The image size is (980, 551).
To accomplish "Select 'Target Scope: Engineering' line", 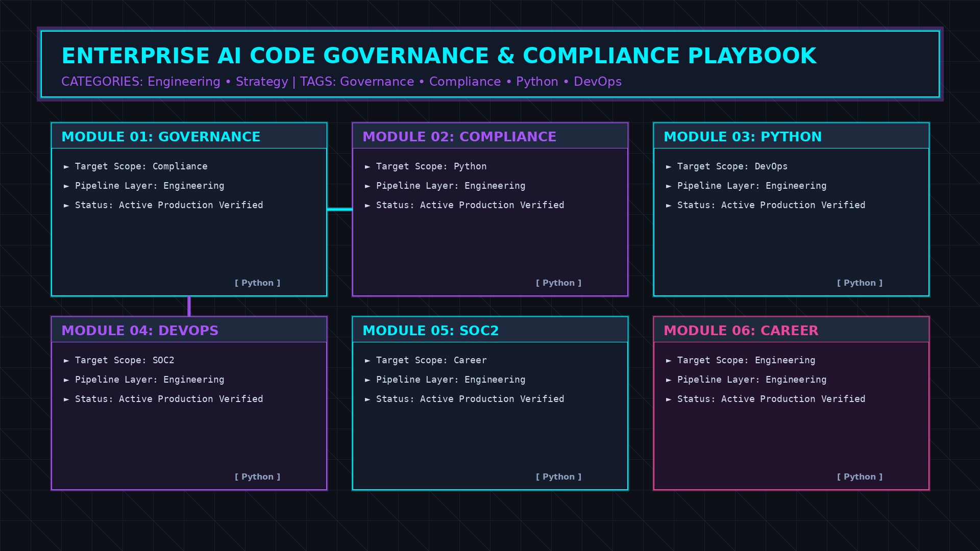I will coord(741,360).
